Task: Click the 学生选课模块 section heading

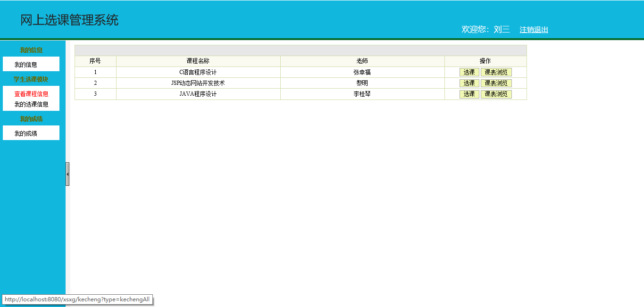Action: click(x=31, y=79)
